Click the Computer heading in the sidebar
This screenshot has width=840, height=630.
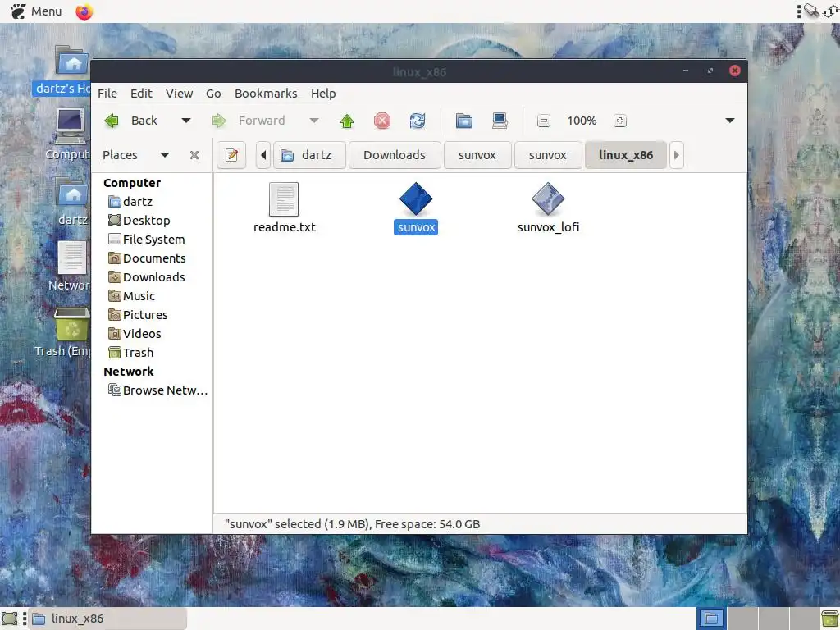[x=132, y=183]
